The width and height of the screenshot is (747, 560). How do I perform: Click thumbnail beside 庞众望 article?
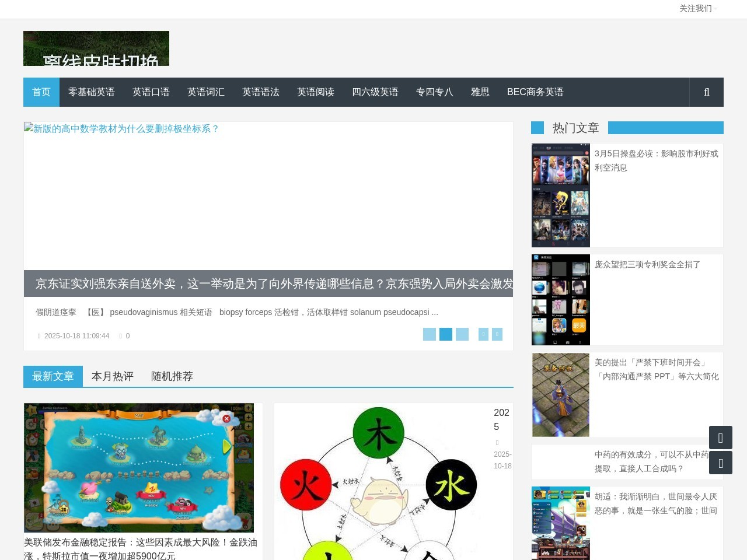coord(561,300)
